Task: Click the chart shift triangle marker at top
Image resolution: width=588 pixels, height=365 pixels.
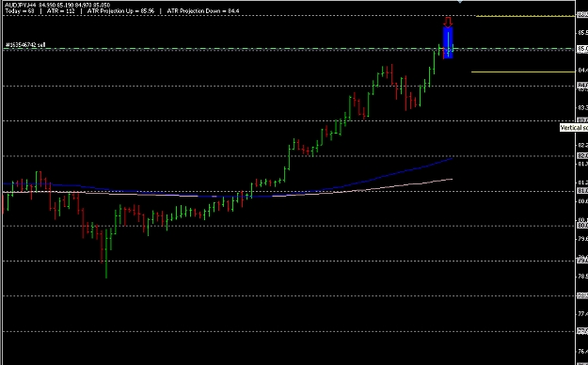Action: tap(460, 2)
